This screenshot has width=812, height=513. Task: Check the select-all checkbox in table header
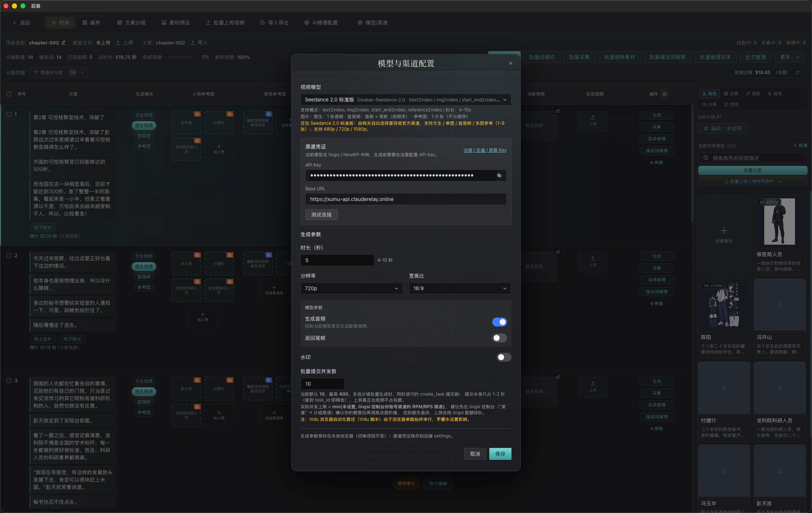tap(9, 94)
